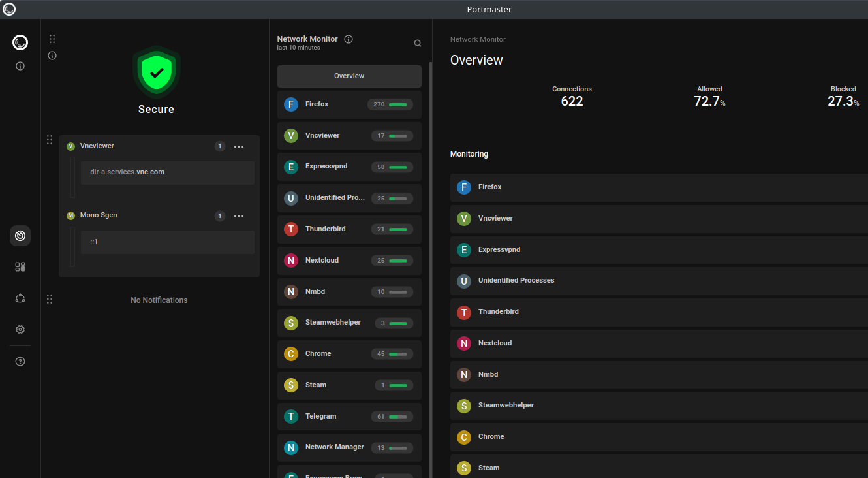This screenshot has width=868, height=478.
Task: Click the Nextcloud row label in Monitoring list
Action: coord(495,343)
